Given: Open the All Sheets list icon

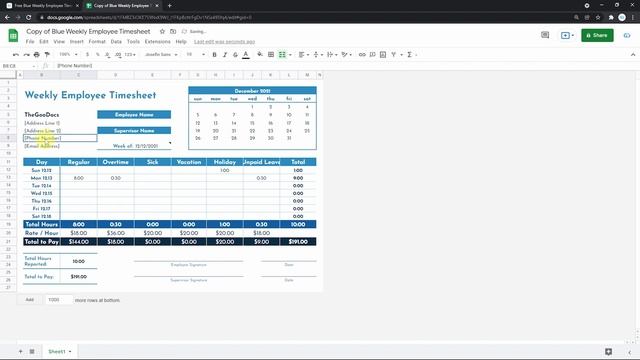Looking at the screenshot, I should pyautogui.click(x=32, y=351).
